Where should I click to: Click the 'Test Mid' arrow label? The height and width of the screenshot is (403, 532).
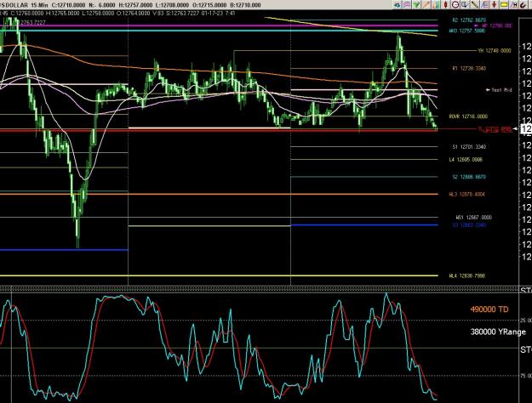click(x=499, y=90)
